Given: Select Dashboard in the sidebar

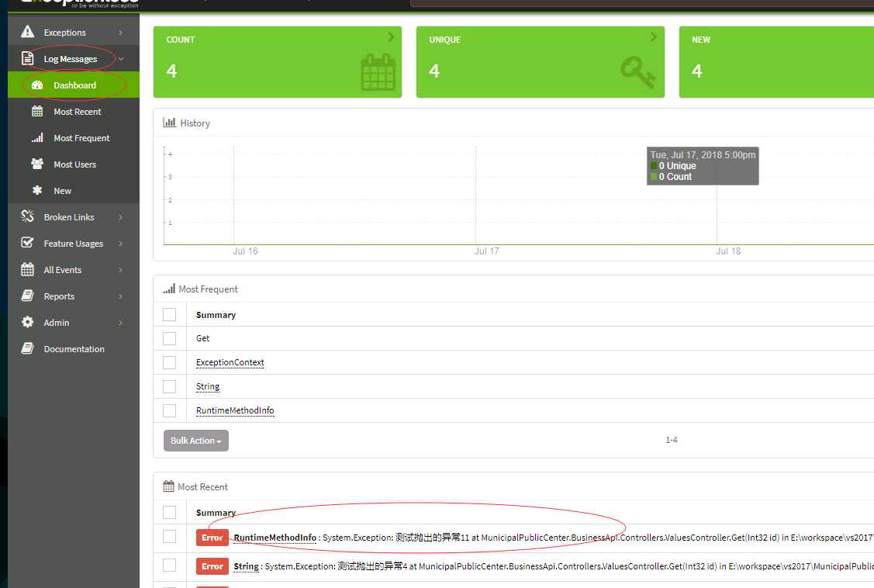Looking at the screenshot, I should click(74, 85).
